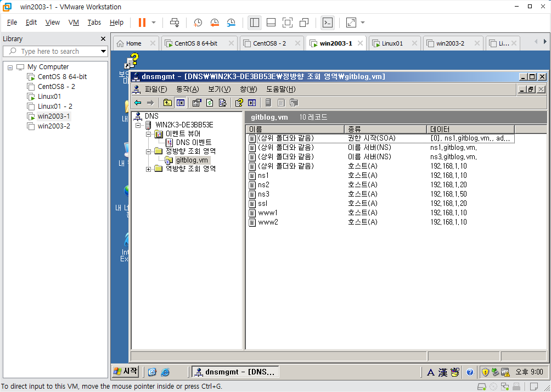Take a snapshot of this virtual machine

coord(198,23)
